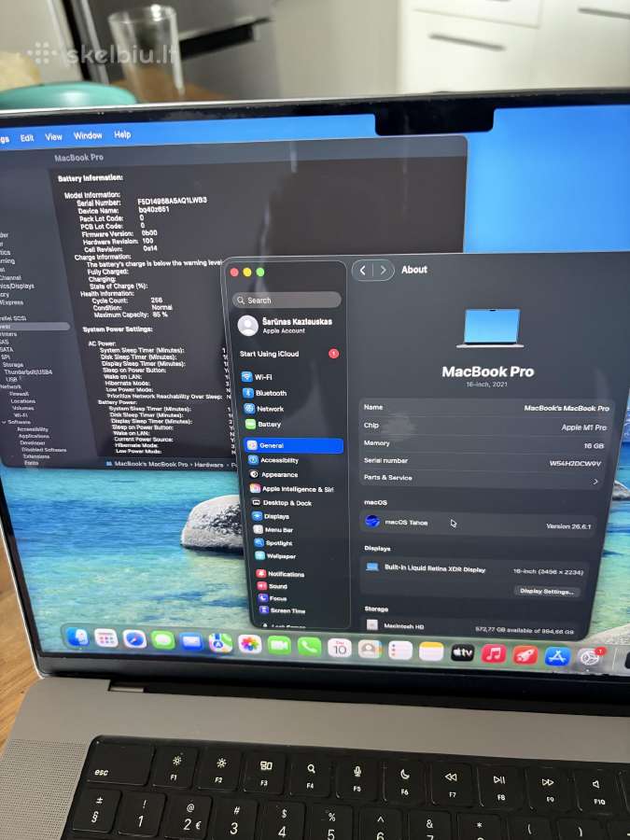630x840 pixels.
Task: Open Calendar from the Dock
Action: click(x=340, y=649)
